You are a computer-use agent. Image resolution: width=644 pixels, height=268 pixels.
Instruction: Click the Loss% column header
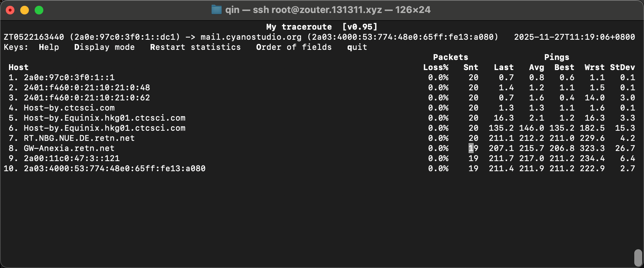coord(436,68)
